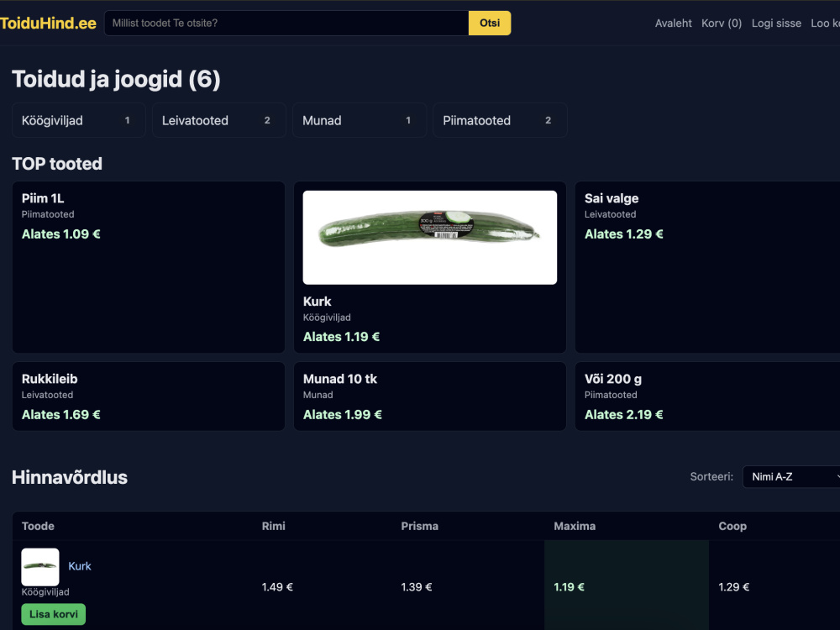The height and width of the screenshot is (630, 840).
Task: Click the TOP tooted heading
Action: 57,164
